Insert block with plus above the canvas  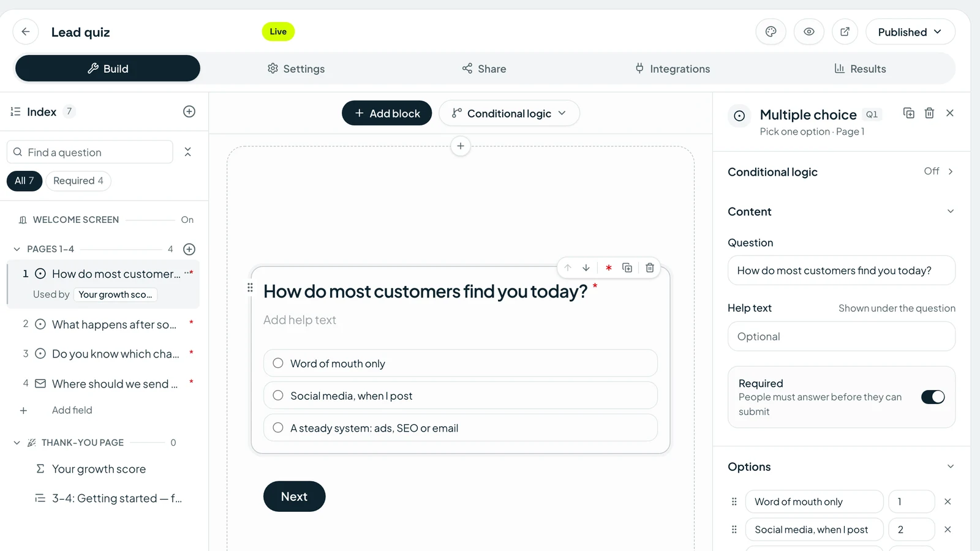(461, 146)
